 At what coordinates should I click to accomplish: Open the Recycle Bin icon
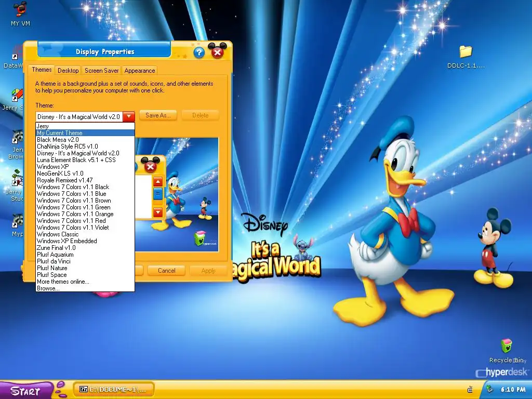(507, 351)
